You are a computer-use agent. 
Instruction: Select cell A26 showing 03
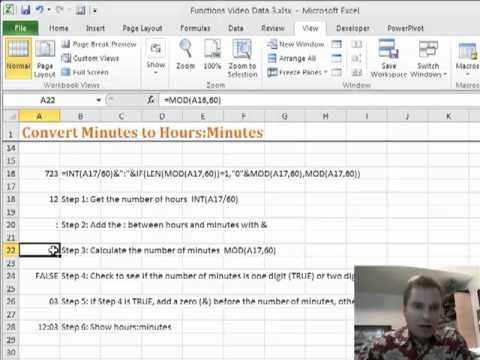[x=40, y=301]
